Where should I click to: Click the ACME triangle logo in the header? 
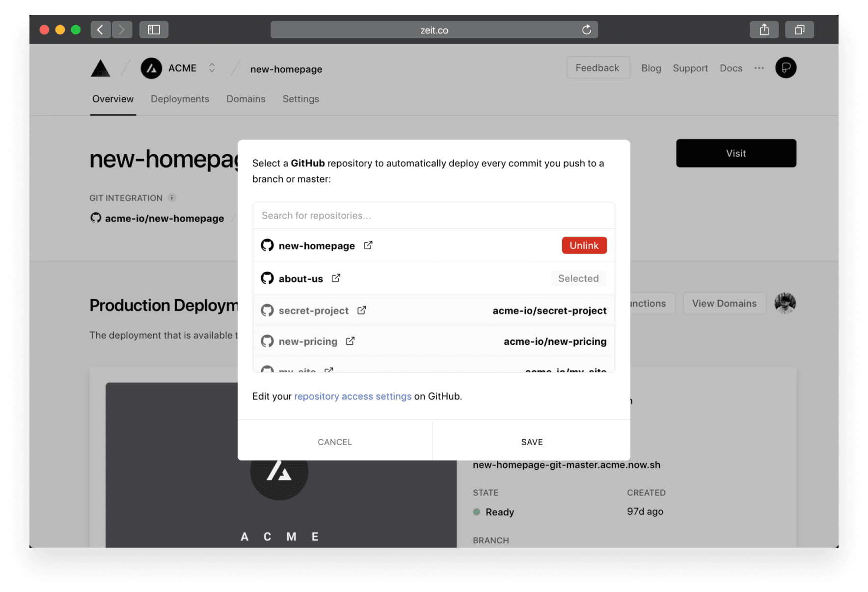coord(100,68)
